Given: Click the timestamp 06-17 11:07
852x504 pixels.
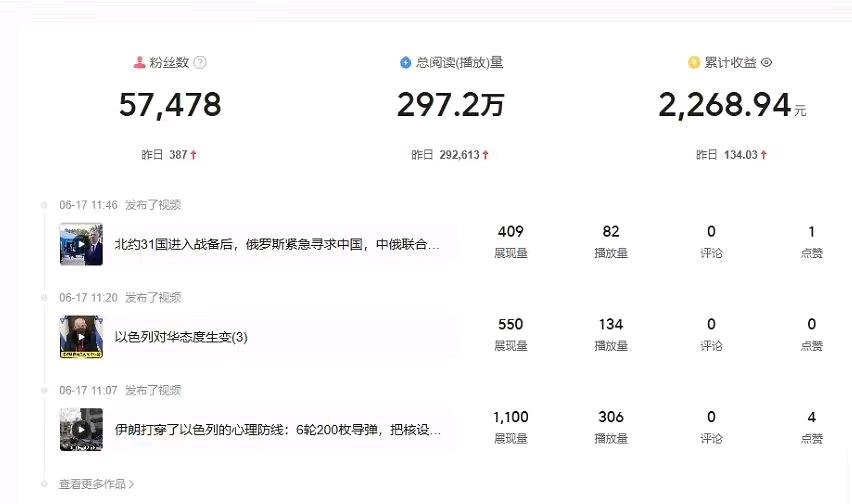Looking at the screenshot, I should coord(88,390).
